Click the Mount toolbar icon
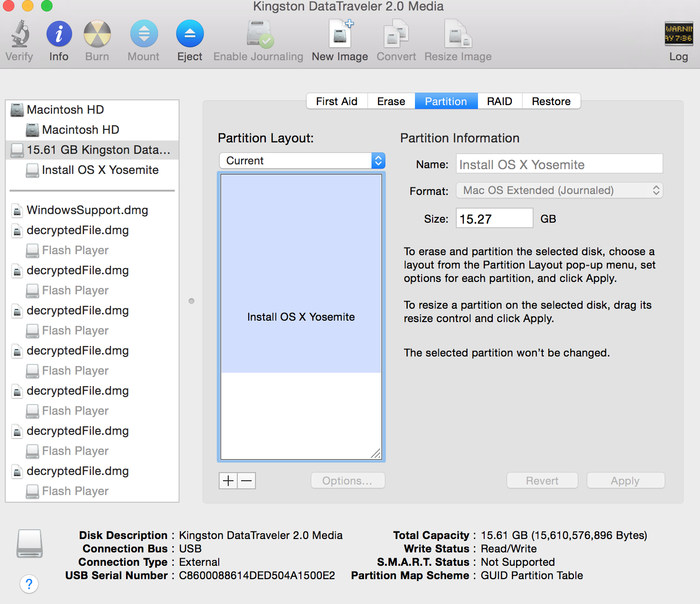This screenshot has height=604, width=700. 144,34
